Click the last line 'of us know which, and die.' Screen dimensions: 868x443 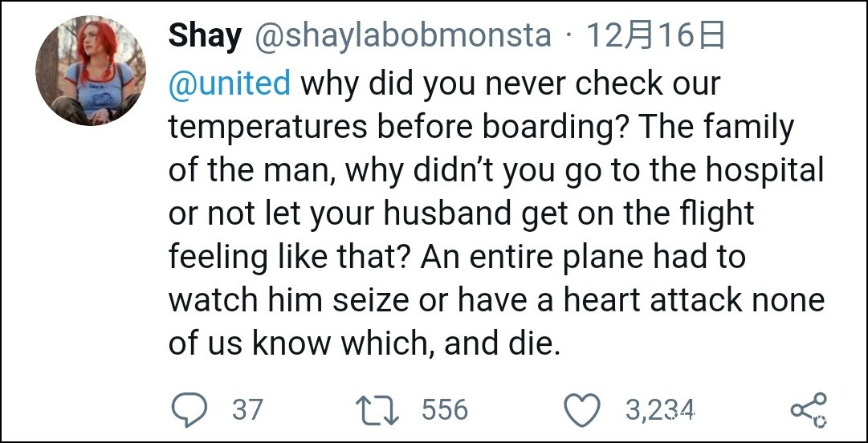pyautogui.click(x=362, y=344)
